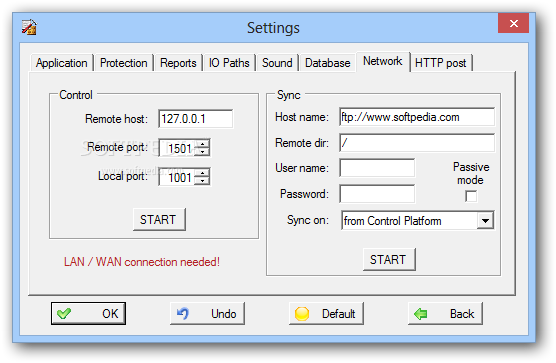Decrease the Remote port value
Viewport: 556px width, 363px height.
[x=202, y=152]
